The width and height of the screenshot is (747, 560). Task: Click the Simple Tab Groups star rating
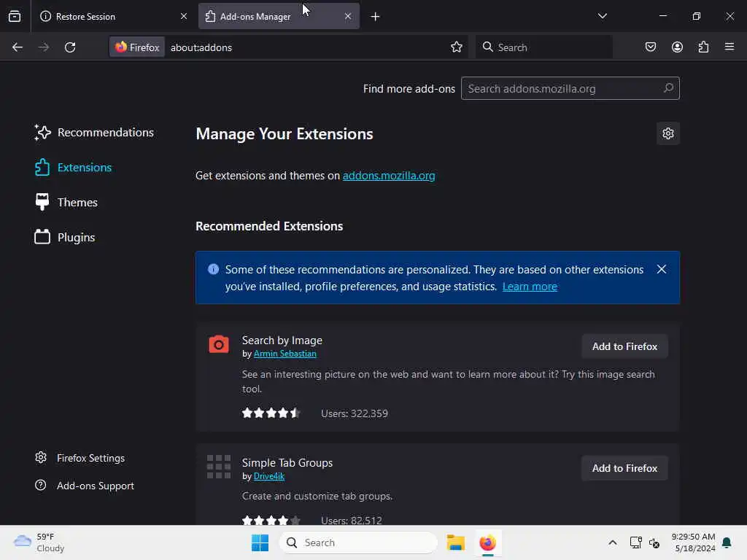coord(271,520)
